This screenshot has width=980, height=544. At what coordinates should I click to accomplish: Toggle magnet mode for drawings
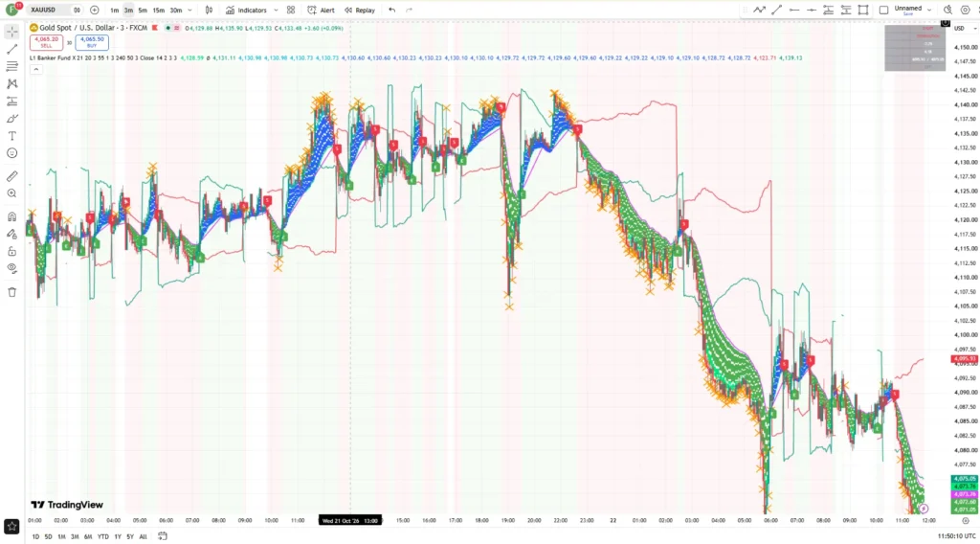coord(11,217)
